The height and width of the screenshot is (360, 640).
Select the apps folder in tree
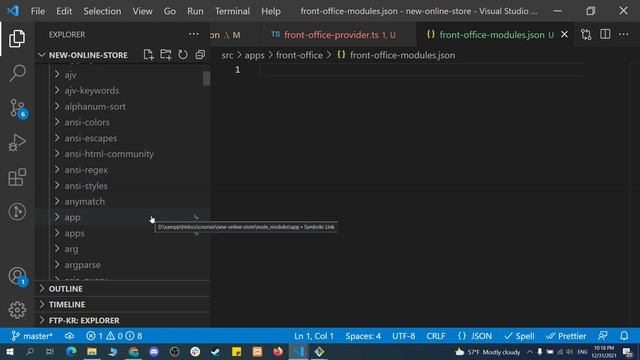[x=122, y=233]
